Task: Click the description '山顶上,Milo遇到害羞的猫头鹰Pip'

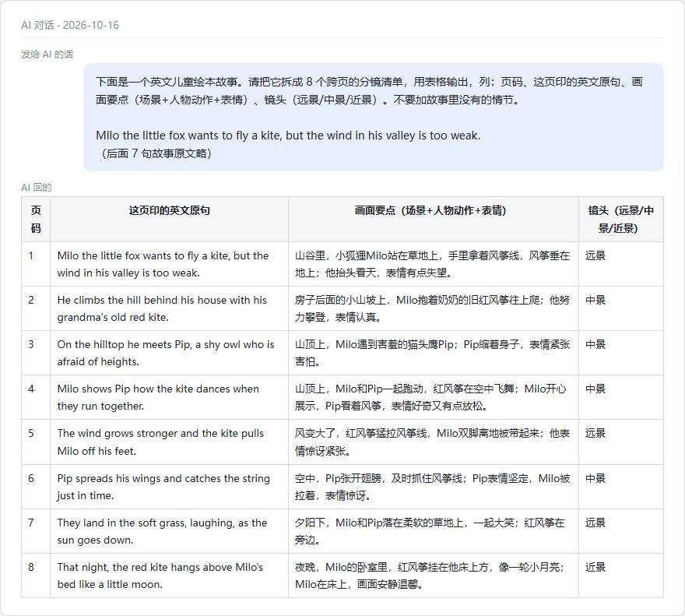Action: tap(433, 353)
